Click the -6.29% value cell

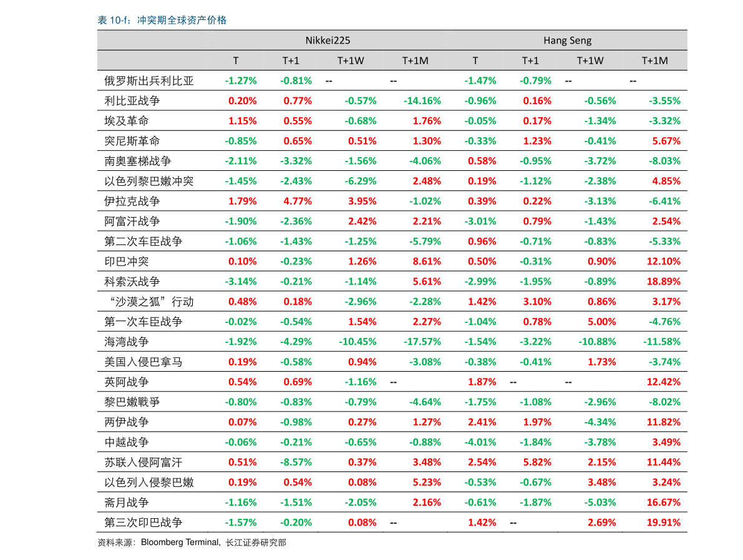361,181
